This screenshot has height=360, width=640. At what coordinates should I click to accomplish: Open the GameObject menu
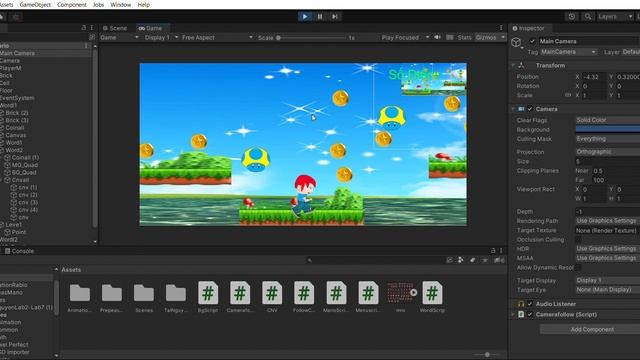click(35, 4)
